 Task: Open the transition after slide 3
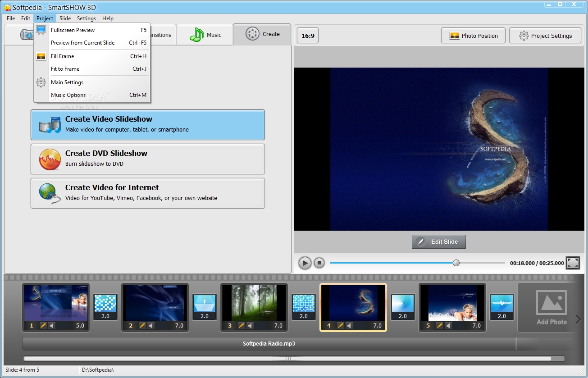[304, 307]
